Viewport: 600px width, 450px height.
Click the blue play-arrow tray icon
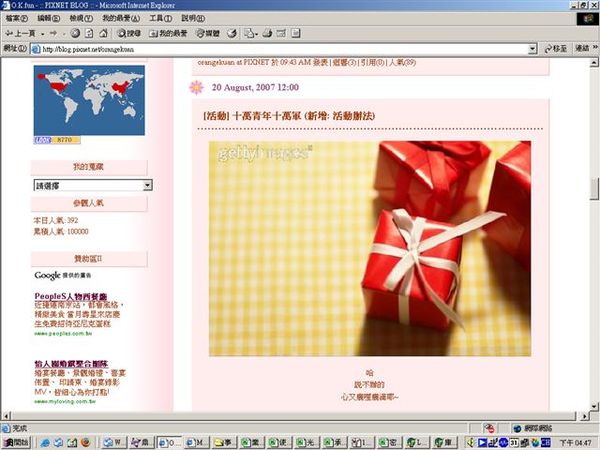point(482,443)
